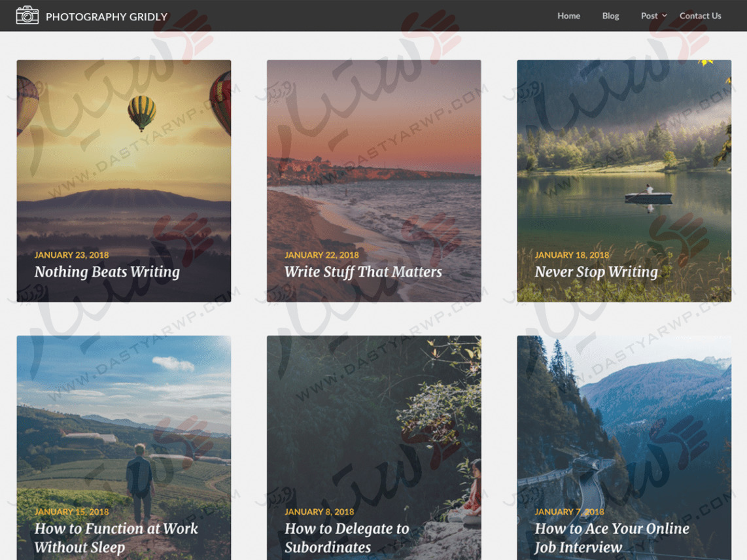This screenshot has height=560, width=747.
Task: Open the Blog menu item
Action: tap(610, 16)
